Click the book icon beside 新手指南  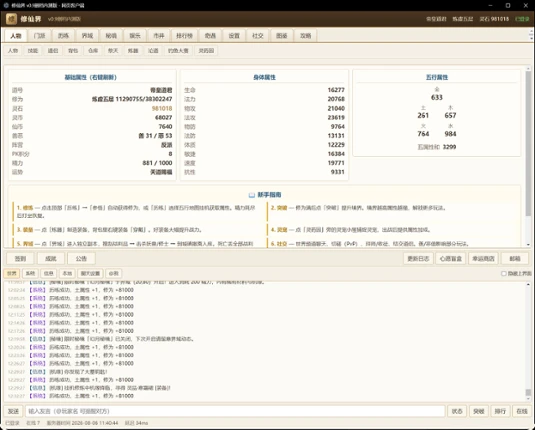(x=251, y=195)
